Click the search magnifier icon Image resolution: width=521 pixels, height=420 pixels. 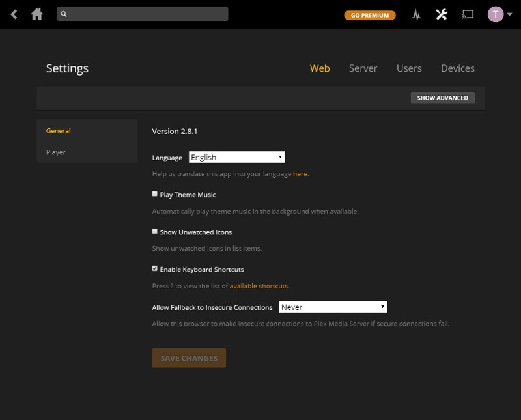[x=64, y=14]
